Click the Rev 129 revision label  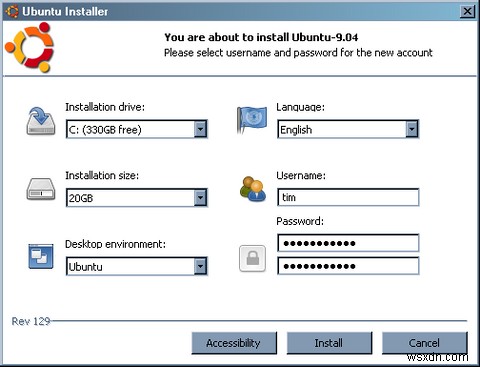coord(31,321)
